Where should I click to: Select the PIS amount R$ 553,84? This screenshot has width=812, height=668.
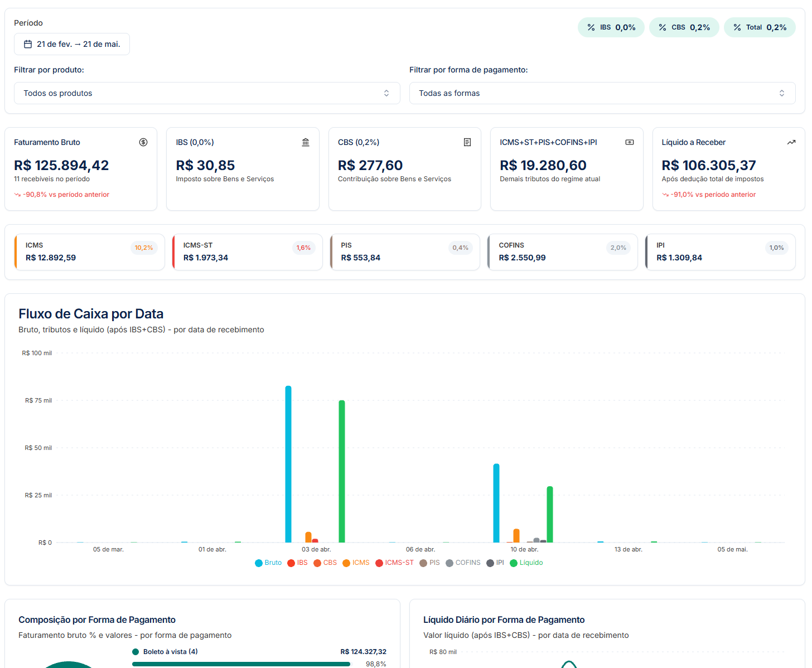361,258
